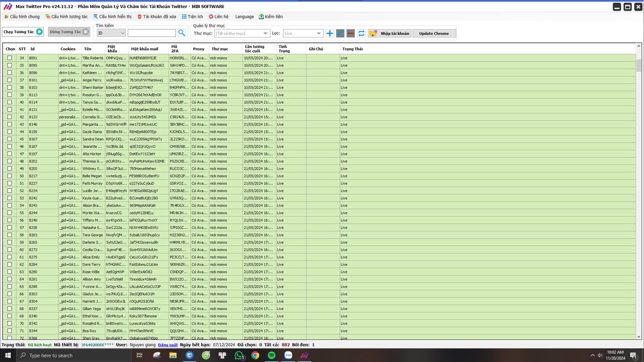Select the Id cell 8146
The image size is (644, 362).
click(x=43, y=124)
